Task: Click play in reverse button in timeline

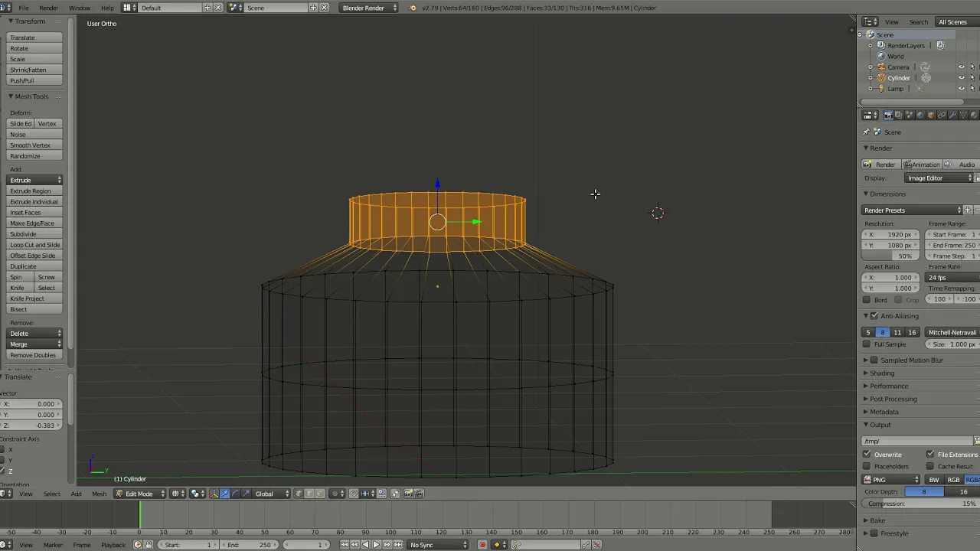Action: click(x=365, y=545)
